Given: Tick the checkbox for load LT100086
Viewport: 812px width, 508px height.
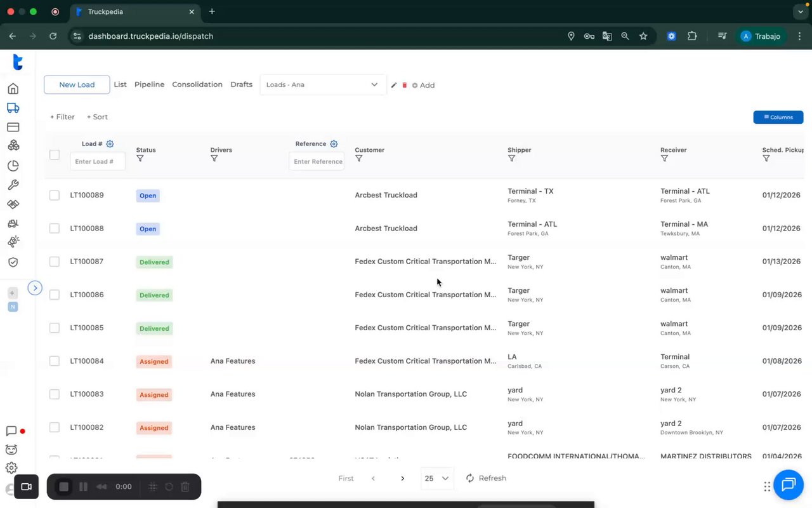Looking at the screenshot, I should coord(55,295).
